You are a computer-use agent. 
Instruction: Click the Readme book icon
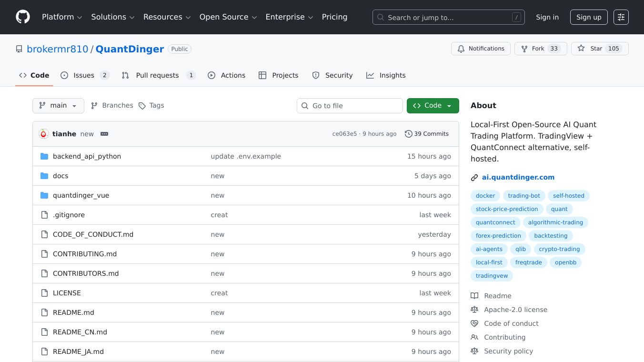tap(474, 296)
